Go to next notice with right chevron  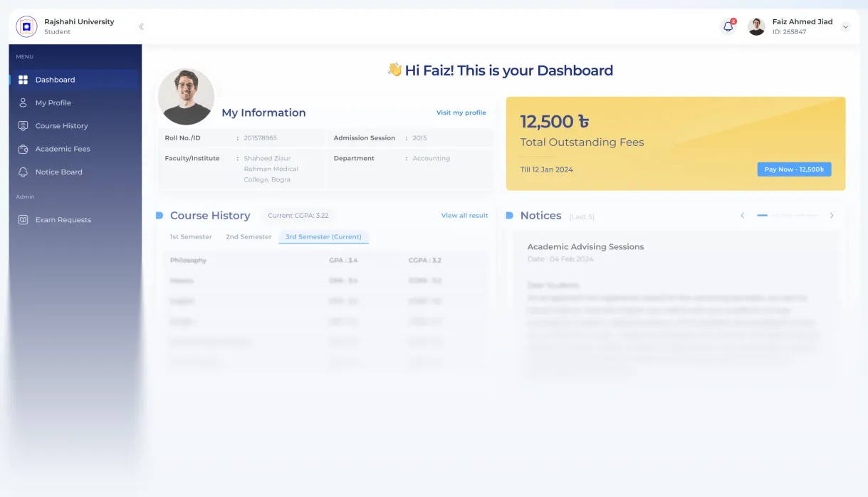pyautogui.click(x=831, y=216)
